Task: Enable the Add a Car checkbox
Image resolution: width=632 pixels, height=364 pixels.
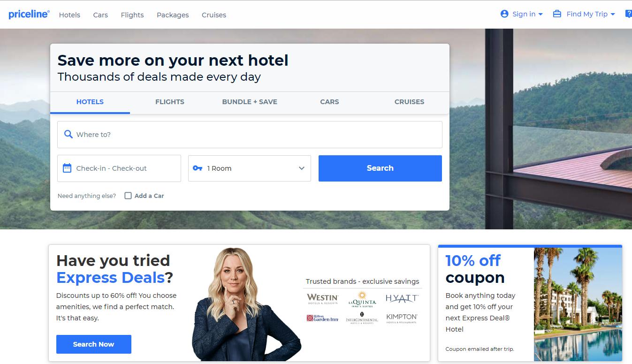Action: (x=128, y=196)
